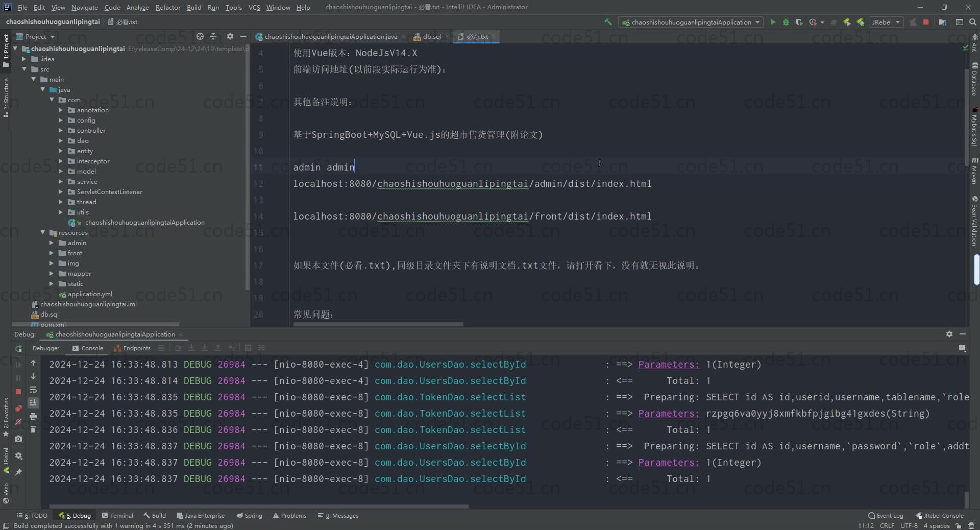The width and height of the screenshot is (980, 530).
Task: Open the Refactor menu
Action: click(167, 7)
